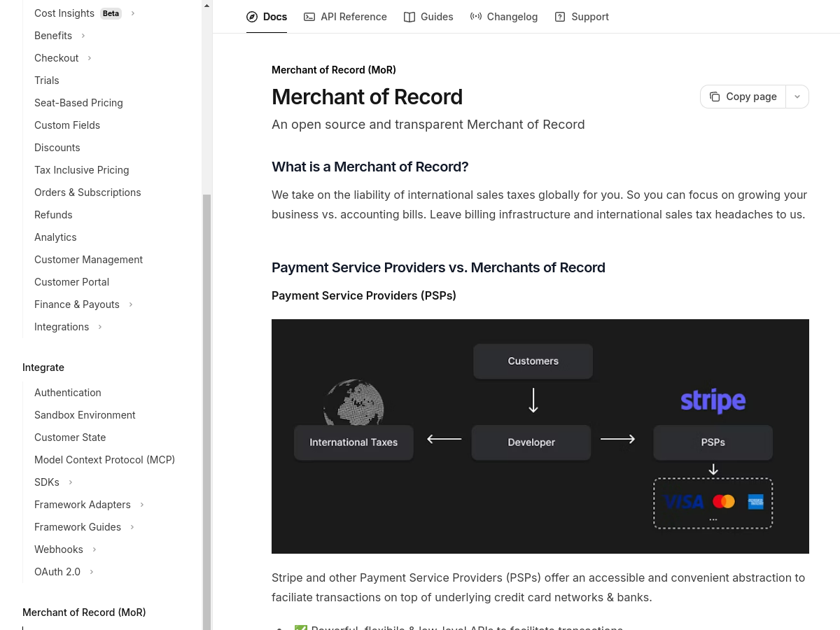Click the Copy page button

(x=743, y=97)
